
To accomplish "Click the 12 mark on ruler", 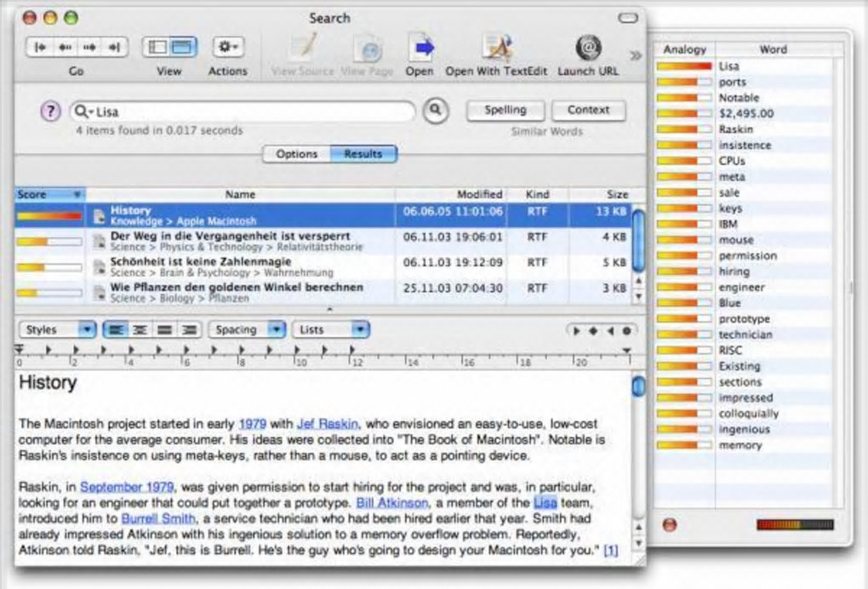I will click(x=357, y=362).
